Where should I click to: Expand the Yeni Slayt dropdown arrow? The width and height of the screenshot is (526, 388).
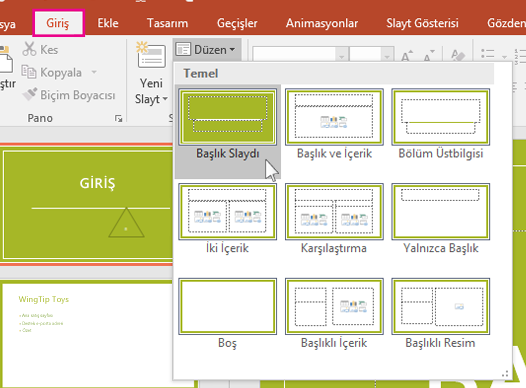165,99
